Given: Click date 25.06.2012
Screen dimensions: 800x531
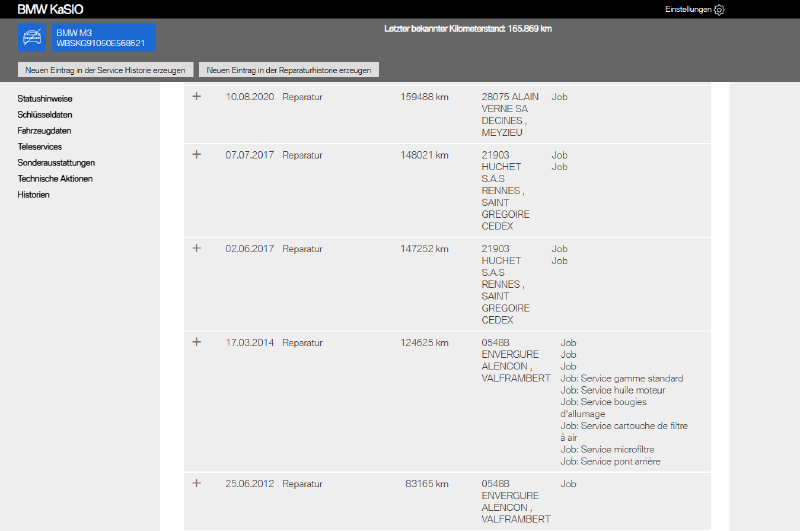Looking at the screenshot, I should (249, 484).
